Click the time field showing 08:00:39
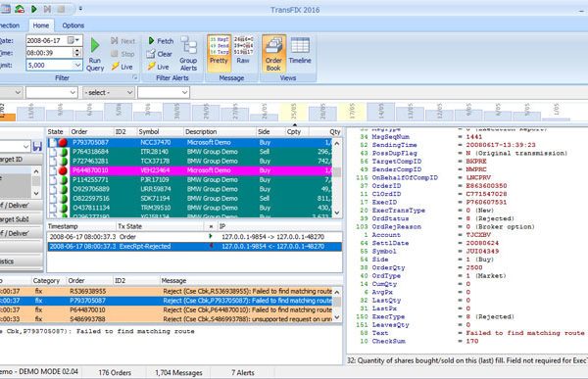The image size is (588, 379). pyautogui.click(x=50, y=53)
